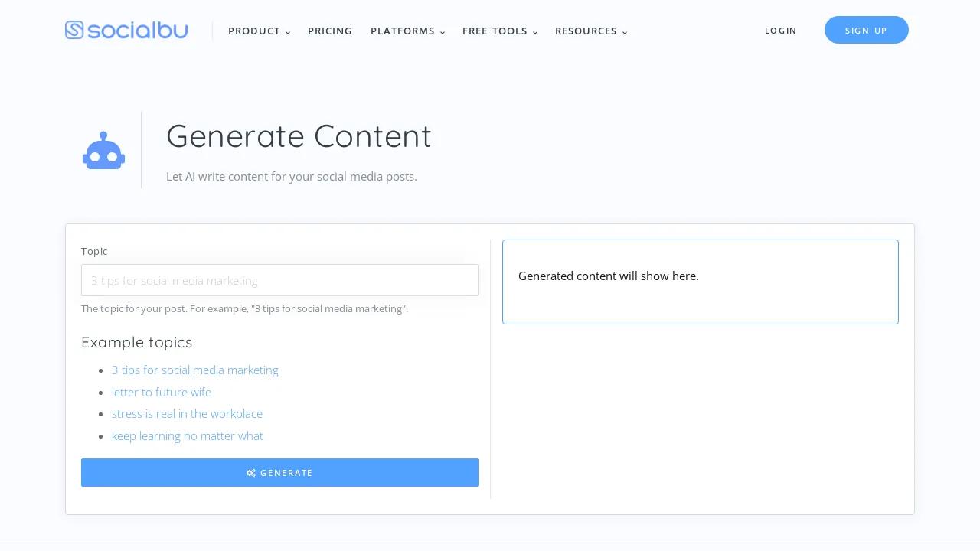This screenshot has height=551, width=980.
Task: Open the Free Tools dropdown
Action: click(499, 31)
